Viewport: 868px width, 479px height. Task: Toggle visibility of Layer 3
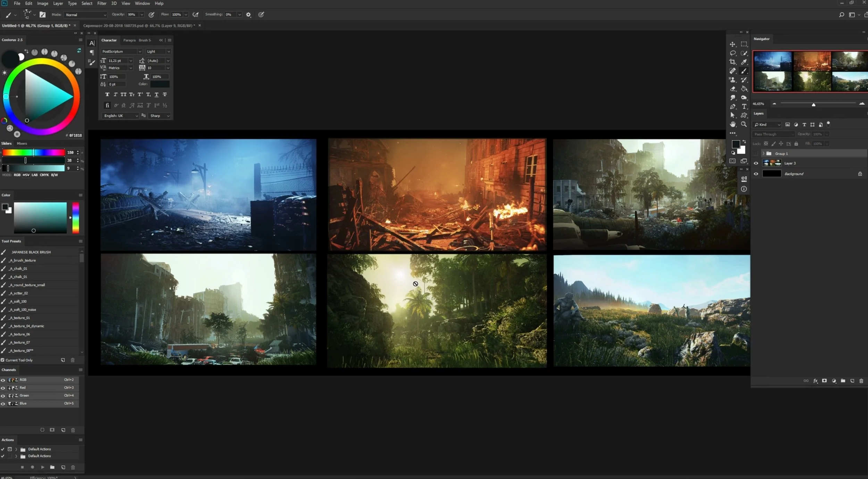(x=756, y=163)
